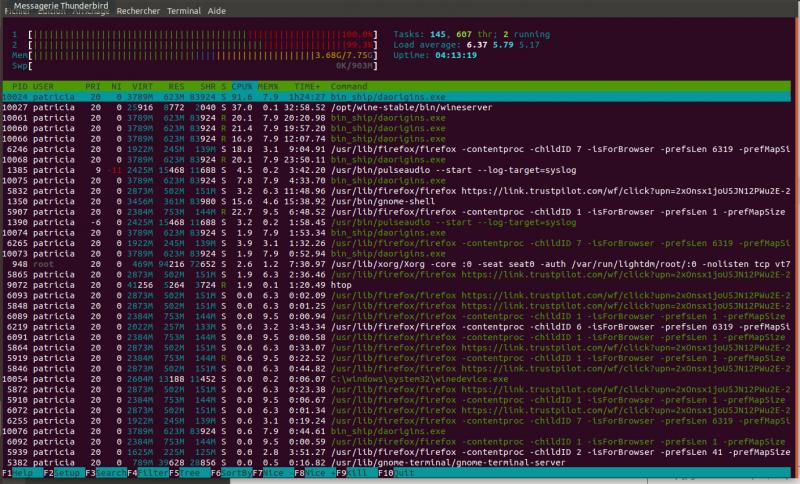Sort by the TIME+ column header
Viewport: 800px width, 484px height.
click(x=307, y=86)
